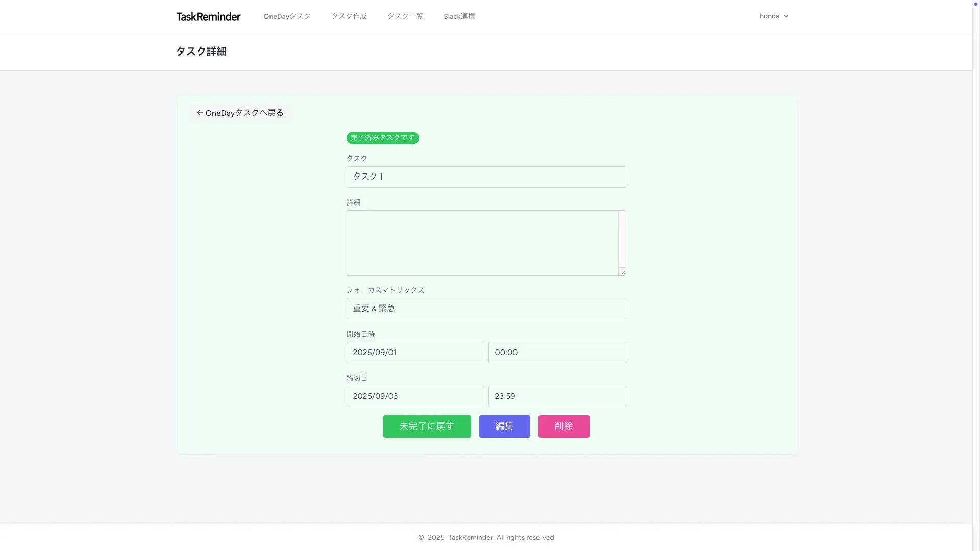
Task: Select the 開始日時 date field
Action: [x=415, y=353]
